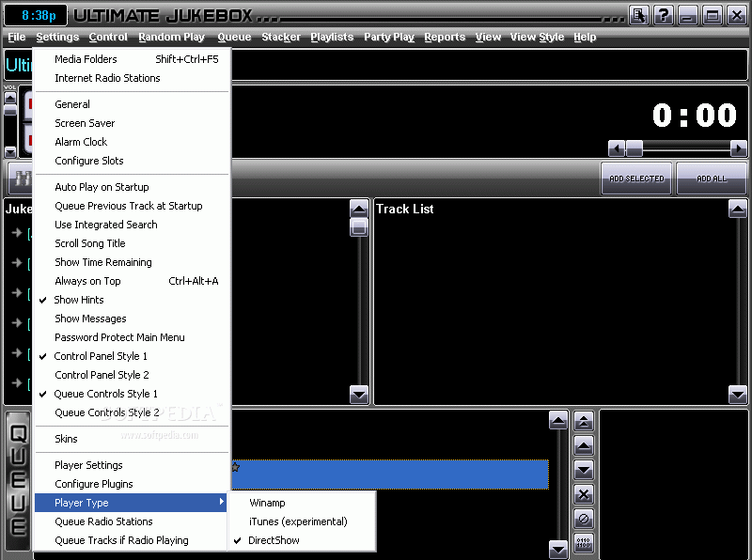Open the File menu
752x560 pixels.
17,37
